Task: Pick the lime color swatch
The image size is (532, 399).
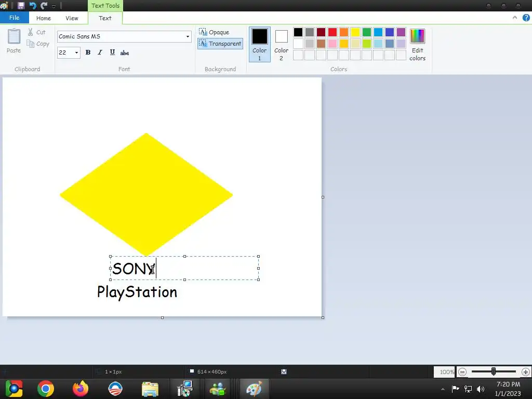Action: pyautogui.click(x=367, y=44)
